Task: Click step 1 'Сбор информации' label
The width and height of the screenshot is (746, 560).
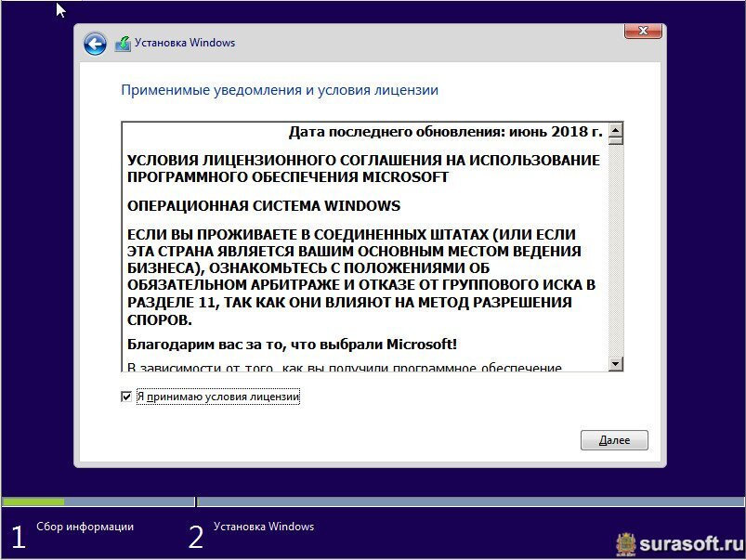Action: [85, 527]
